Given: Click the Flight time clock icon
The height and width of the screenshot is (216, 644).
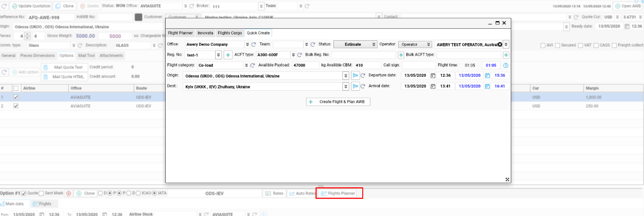Looking at the screenshot, I should (505, 65).
